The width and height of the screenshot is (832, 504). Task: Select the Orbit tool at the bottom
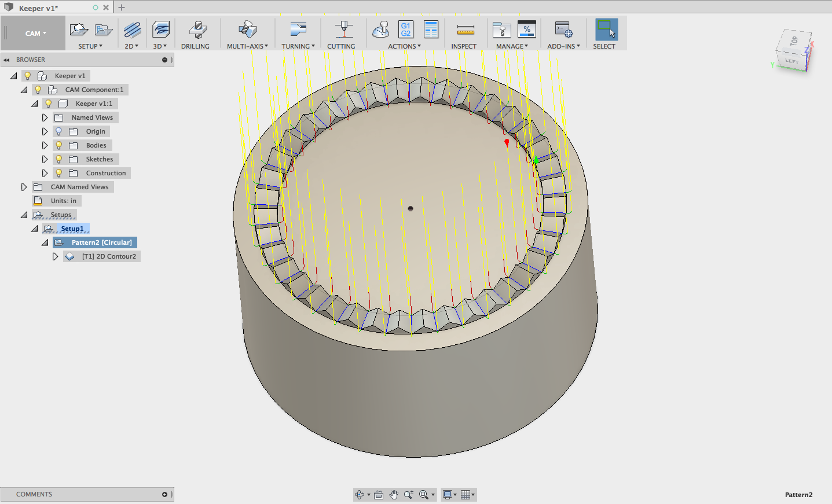pos(360,494)
